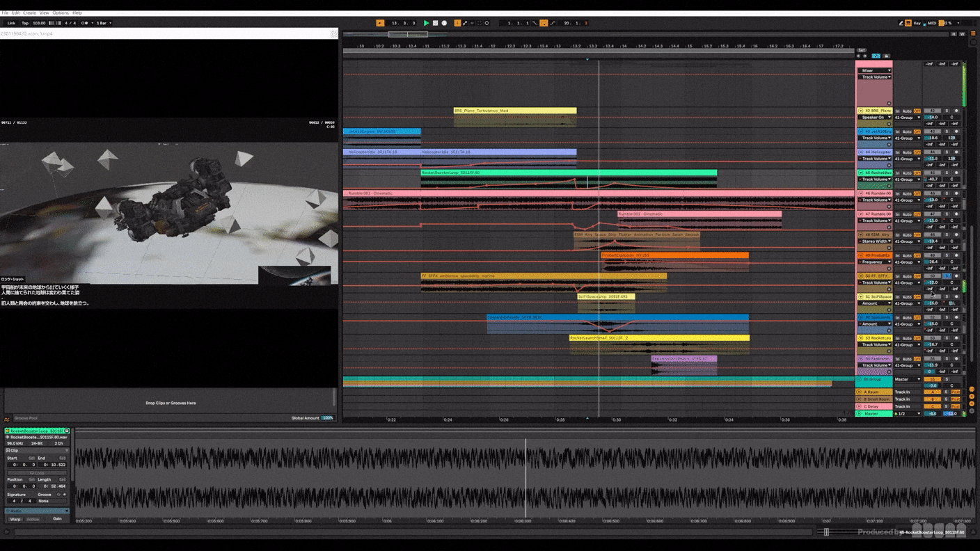
Task: Click the Stop button in transport
Action: 435,23
